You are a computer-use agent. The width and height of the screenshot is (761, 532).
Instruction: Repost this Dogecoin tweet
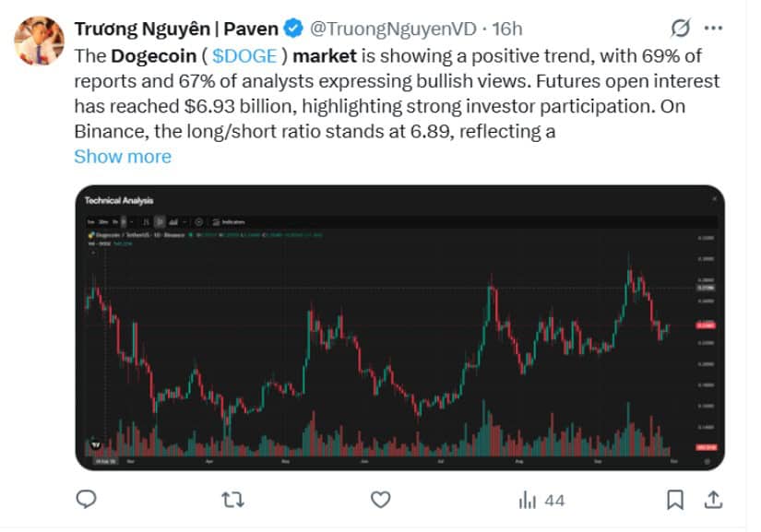click(x=233, y=500)
